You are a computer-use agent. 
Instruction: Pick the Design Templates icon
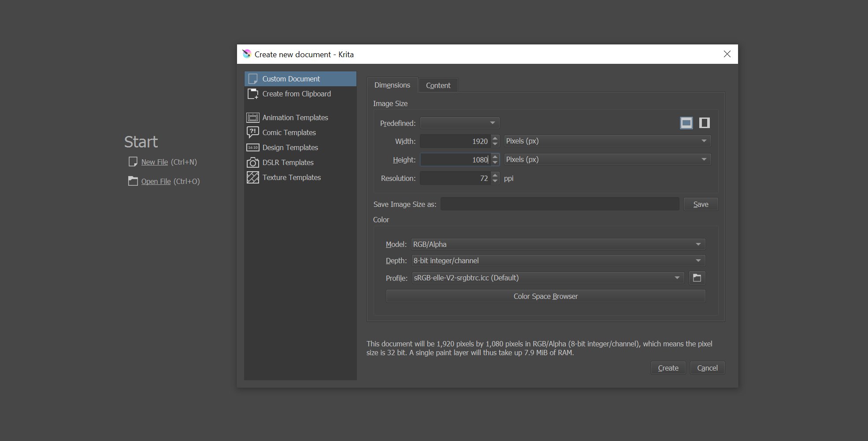253,147
